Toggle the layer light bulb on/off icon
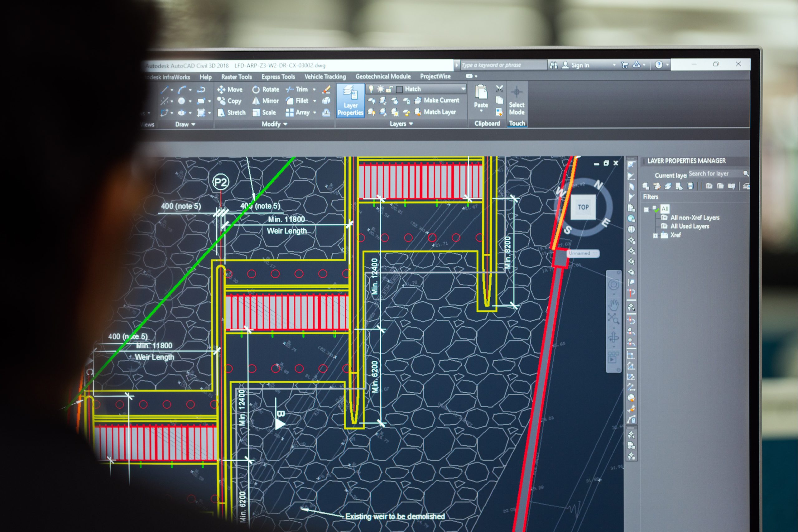The image size is (798, 532). [x=371, y=89]
